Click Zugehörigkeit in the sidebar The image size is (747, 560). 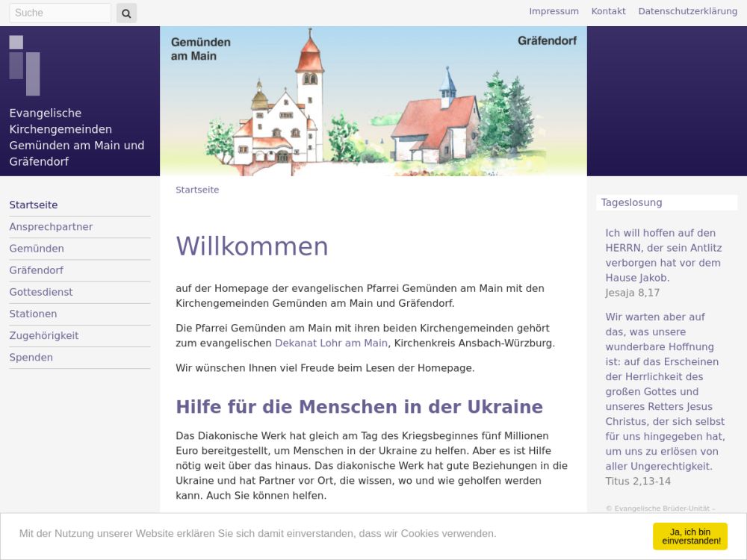point(44,335)
